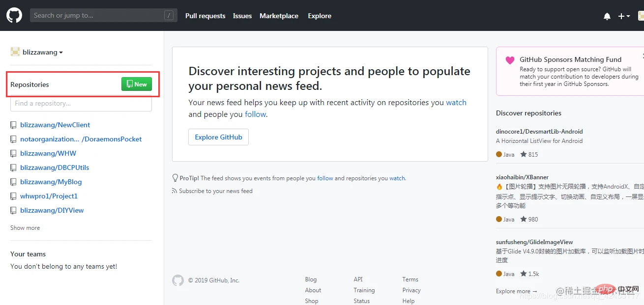Click the star icon next to 980
Image resolution: width=644 pixels, height=305 pixels.
coord(524,219)
